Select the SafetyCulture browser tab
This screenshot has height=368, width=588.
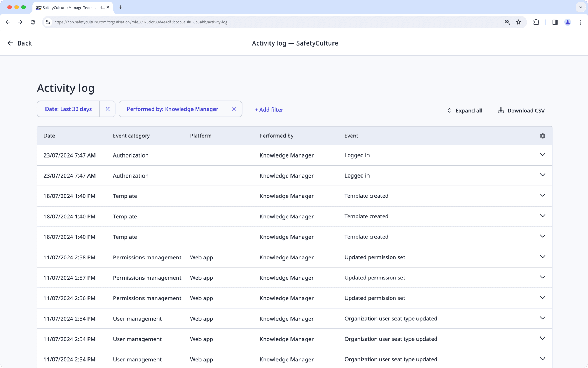pyautogui.click(x=70, y=7)
